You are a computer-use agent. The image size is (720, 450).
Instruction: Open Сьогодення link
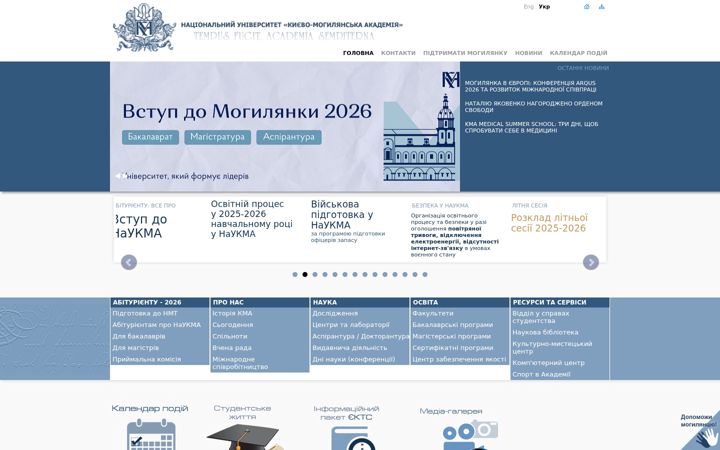point(233,325)
